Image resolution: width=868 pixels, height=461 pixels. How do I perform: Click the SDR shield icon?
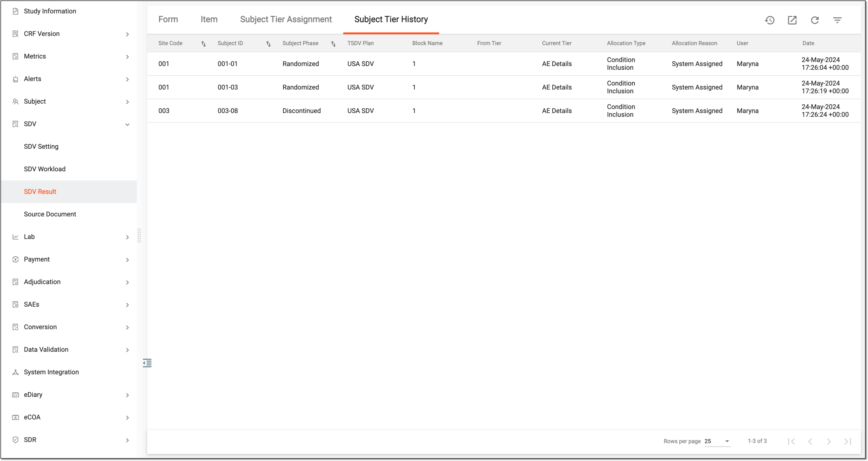pos(15,440)
